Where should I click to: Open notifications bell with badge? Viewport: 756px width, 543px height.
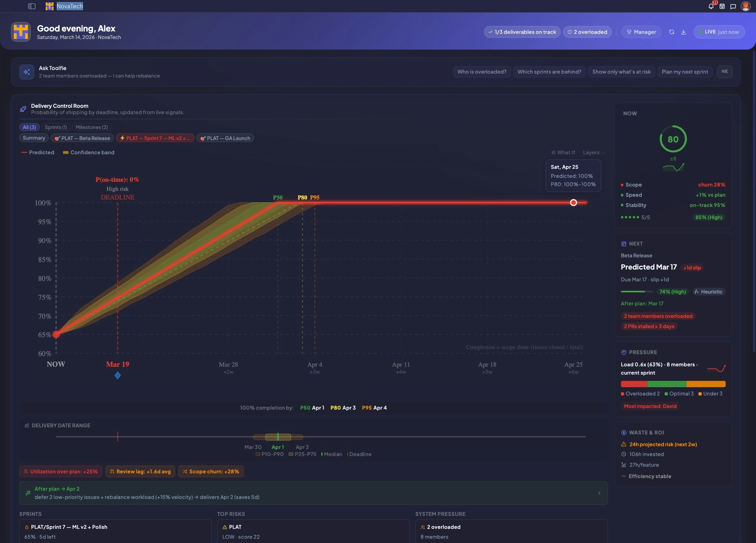(711, 6)
